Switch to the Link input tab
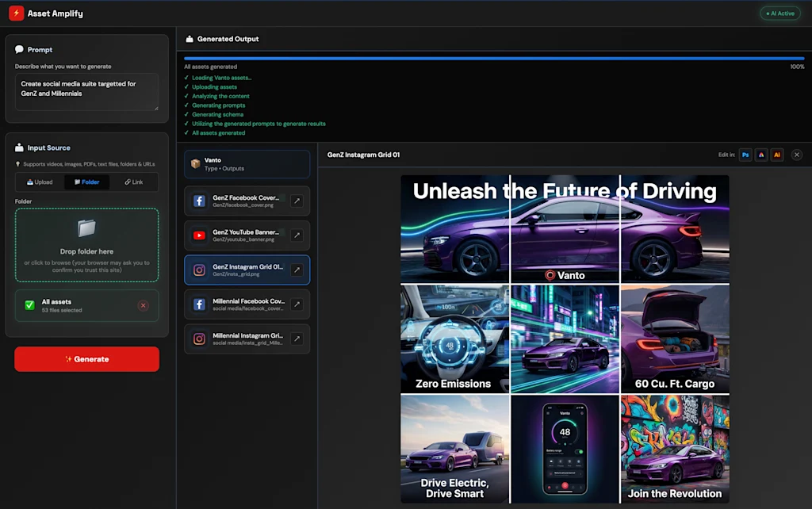The image size is (812, 509). pyautogui.click(x=133, y=182)
